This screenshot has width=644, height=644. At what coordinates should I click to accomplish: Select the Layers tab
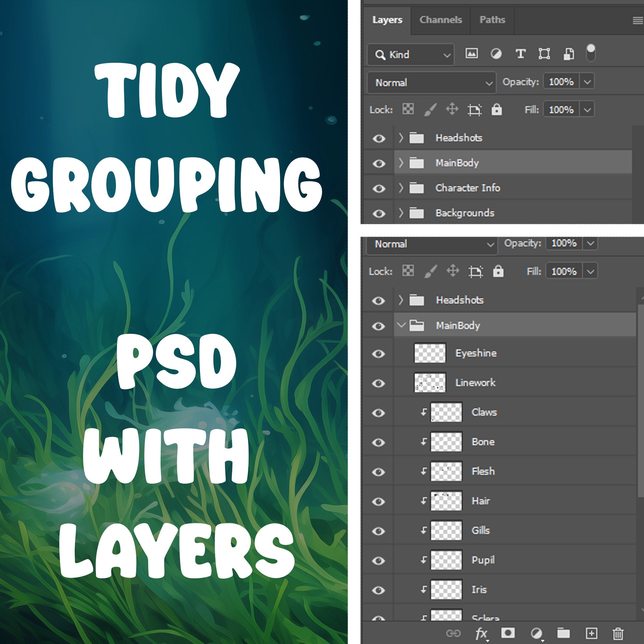[x=387, y=20]
